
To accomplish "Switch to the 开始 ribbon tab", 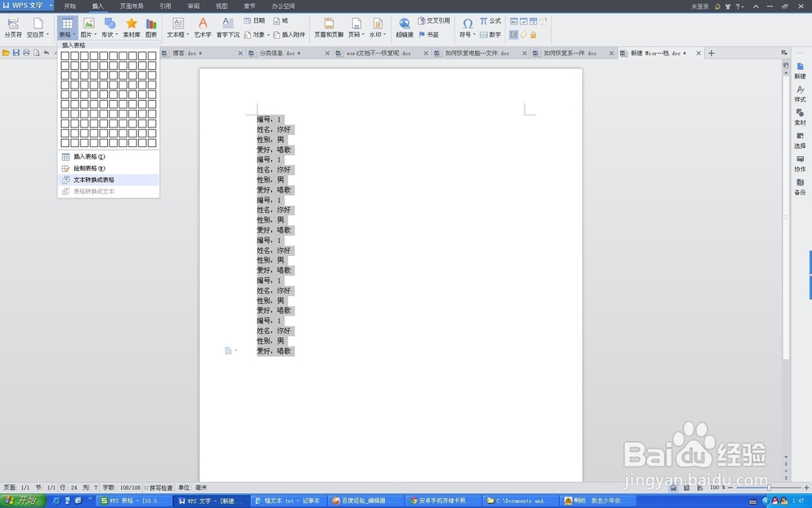I will 70,7.
